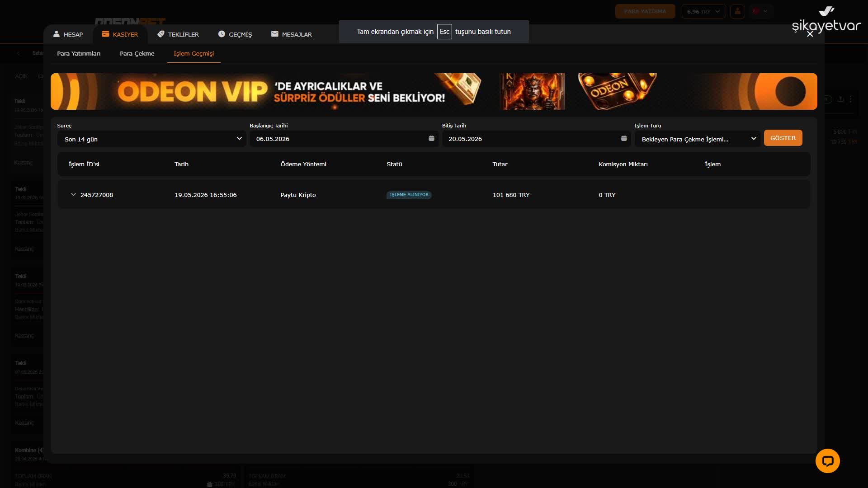This screenshot has height=488, width=868.
Task: Open the 6.96 TRY balance dropdown
Action: [703, 11]
